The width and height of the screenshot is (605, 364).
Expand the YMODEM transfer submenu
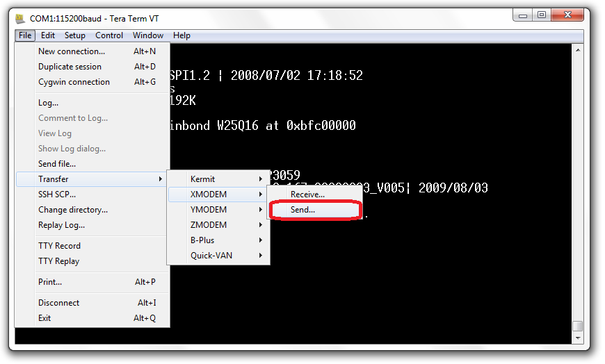(218, 210)
